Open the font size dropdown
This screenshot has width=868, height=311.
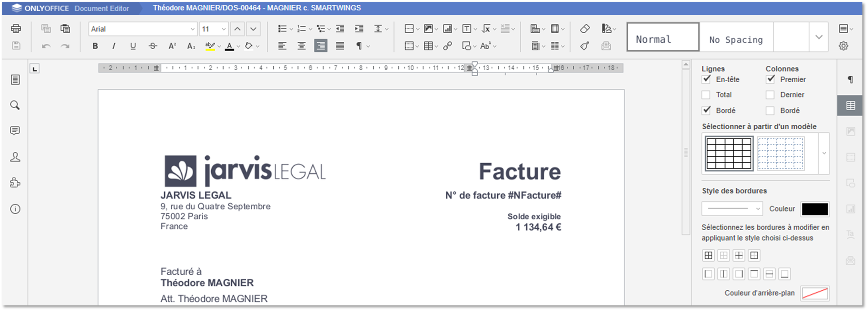coord(224,29)
